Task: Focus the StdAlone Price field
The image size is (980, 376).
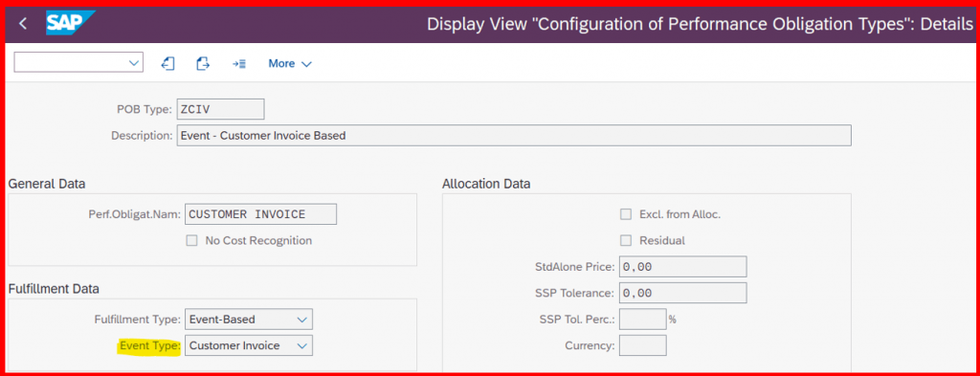Action: 682,267
